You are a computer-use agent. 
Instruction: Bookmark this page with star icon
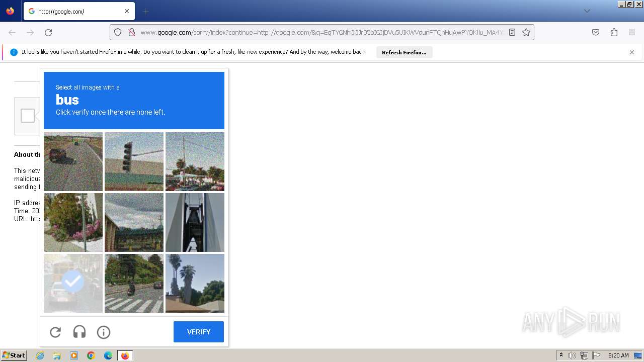coord(526,32)
